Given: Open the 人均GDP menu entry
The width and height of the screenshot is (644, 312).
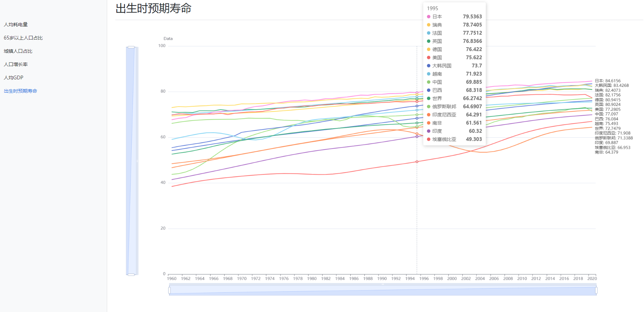Looking at the screenshot, I should 14,78.
